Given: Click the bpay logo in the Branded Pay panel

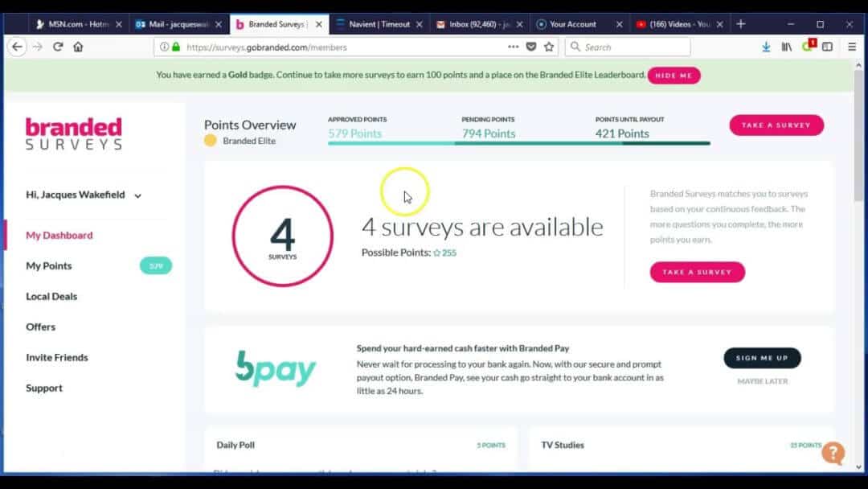Looking at the screenshot, I should [x=276, y=369].
